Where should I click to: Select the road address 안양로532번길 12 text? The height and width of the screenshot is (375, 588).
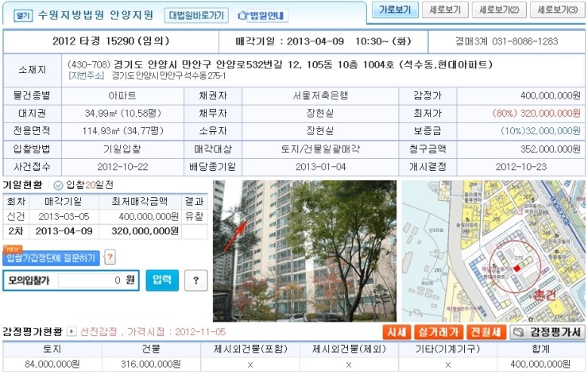point(258,64)
